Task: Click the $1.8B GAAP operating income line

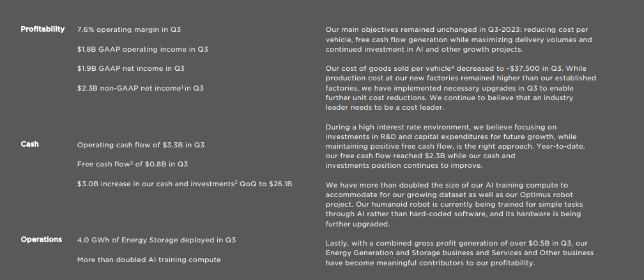Action: [142, 49]
